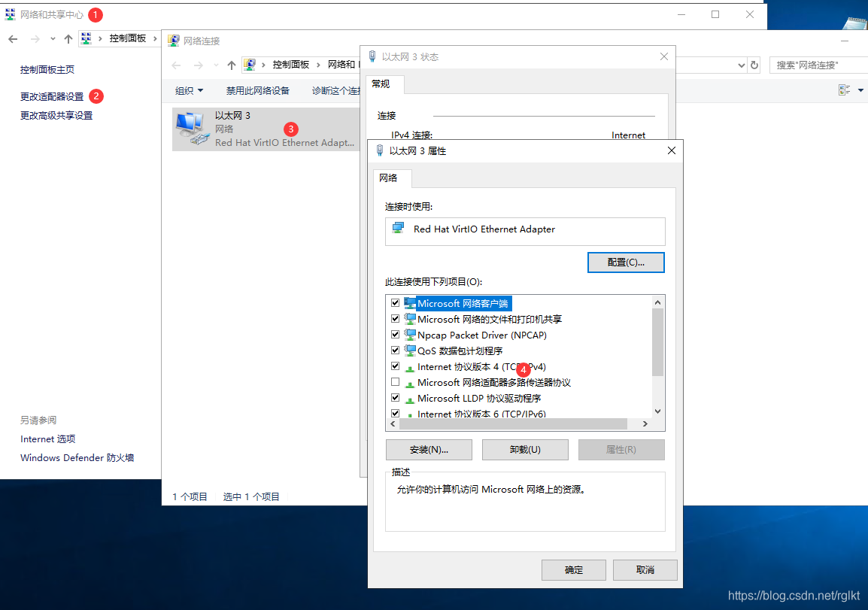This screenshot has height=610, width=868.
Task: Select Microsoft 网络适配器多路传送器协议 item
Action: pos(494,383)
